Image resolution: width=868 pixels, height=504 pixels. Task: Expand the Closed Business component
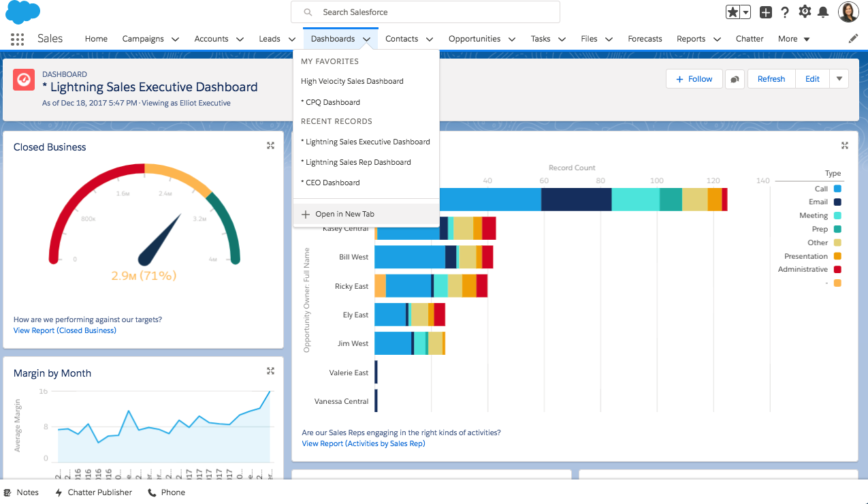click(270, 145)
